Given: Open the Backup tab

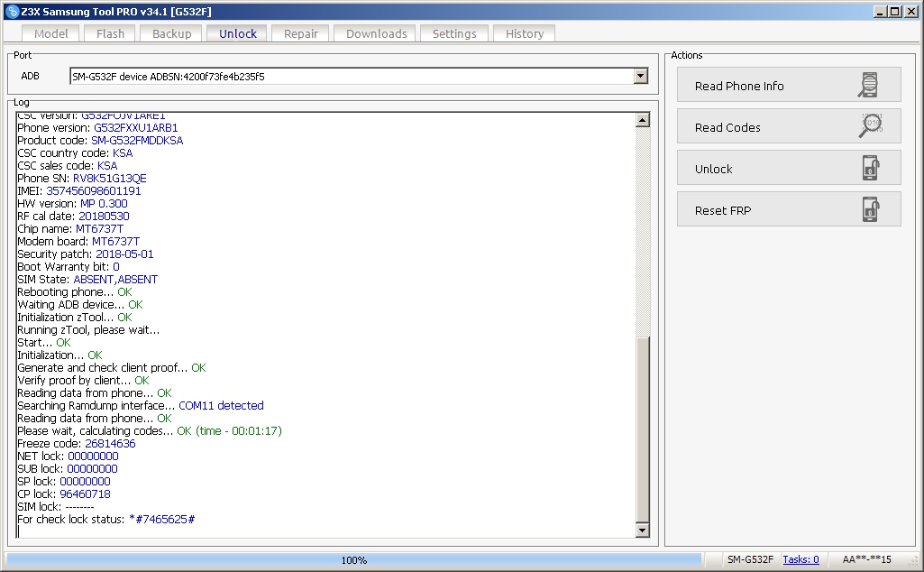Looking at the screenshot, I should 171,33.
